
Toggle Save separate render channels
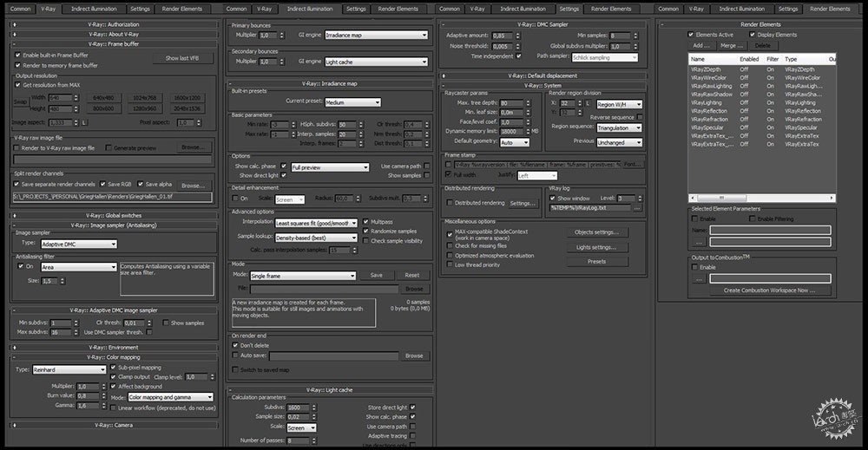click(16, 184)
